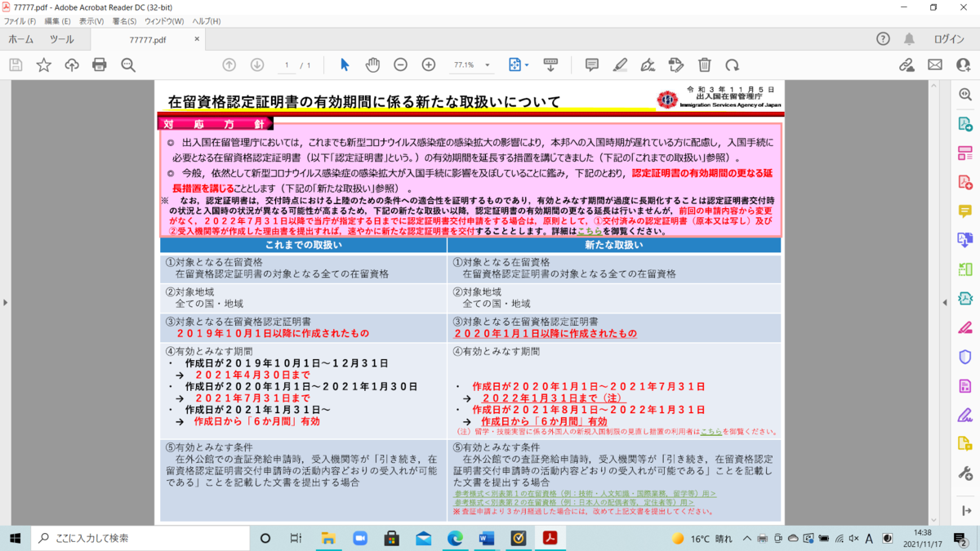The image size is (980, 551).
Task: Open the 別表第2の在留資格 reference form link
Action: tap(572, 503)
